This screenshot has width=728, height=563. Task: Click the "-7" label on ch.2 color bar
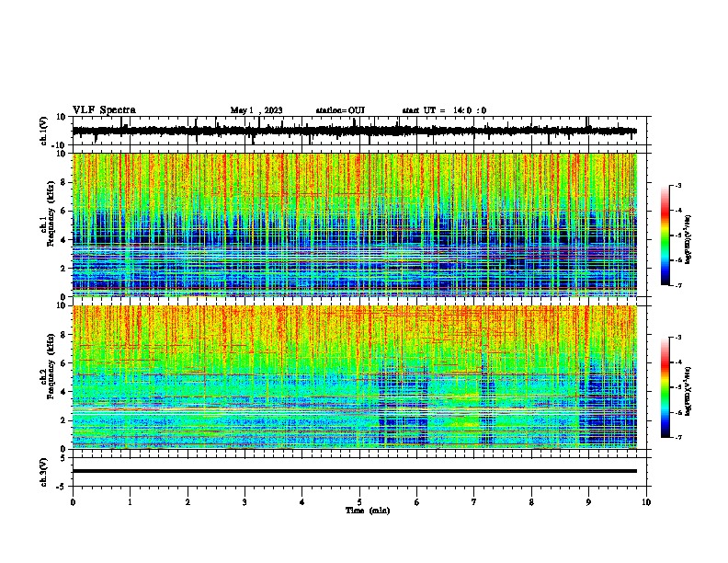pos(678,437)
